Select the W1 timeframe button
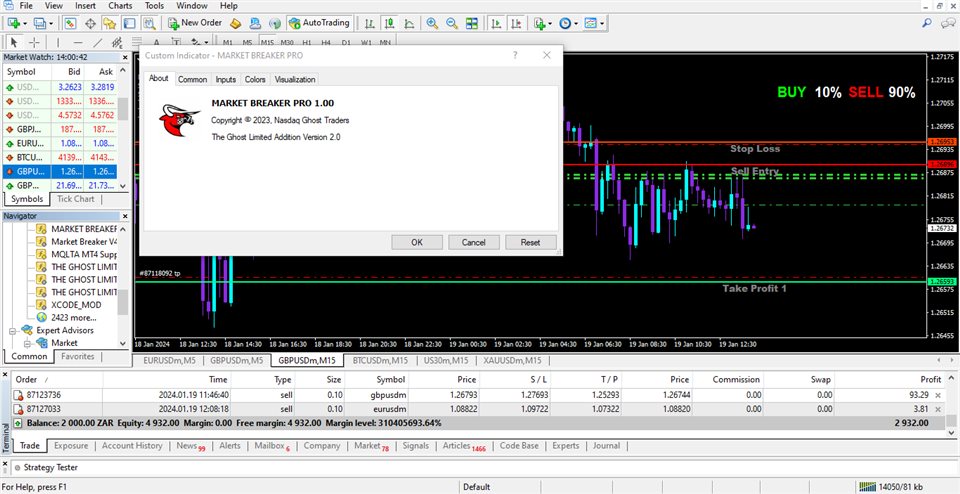The width and height of the screenshot is (960, 494). pos(366,43)
